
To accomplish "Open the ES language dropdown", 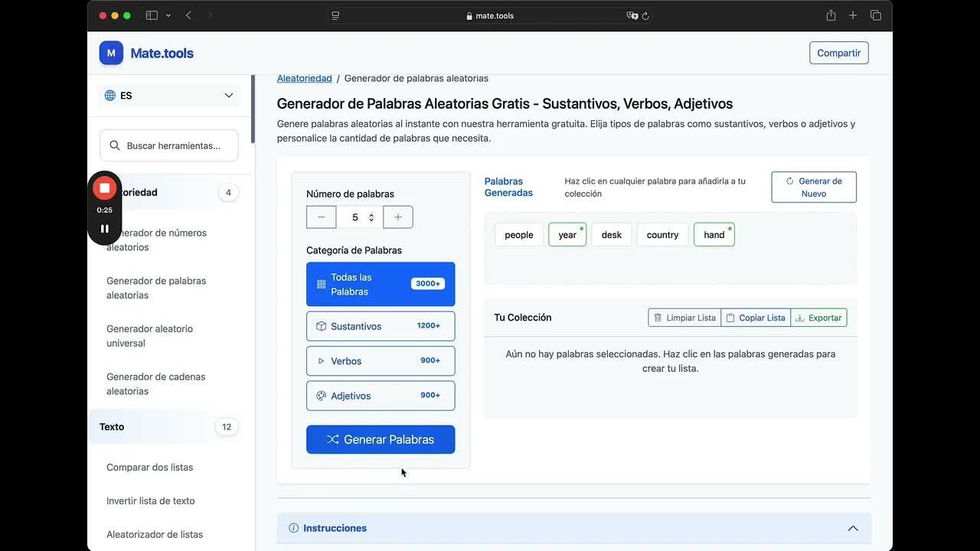I will (169, 96).
